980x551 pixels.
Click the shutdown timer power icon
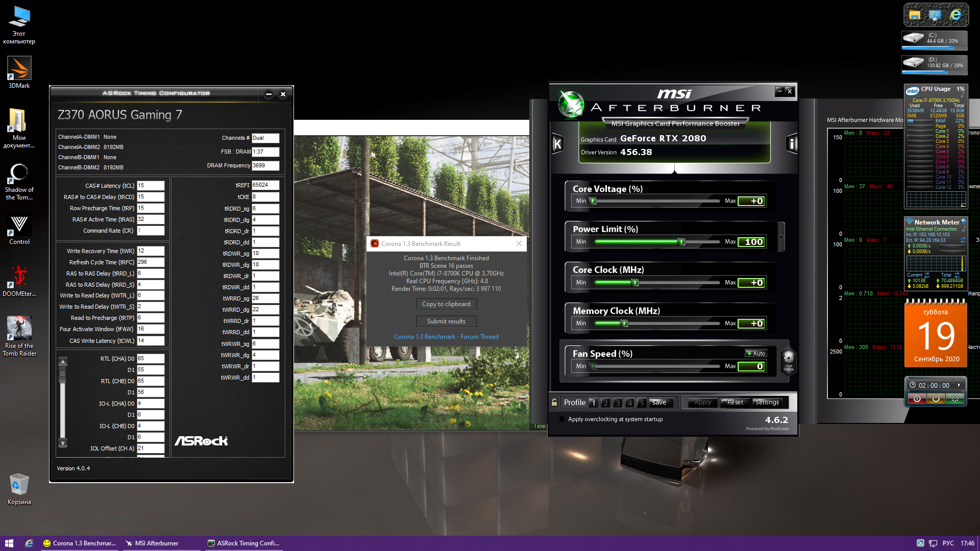click(936, 399)
